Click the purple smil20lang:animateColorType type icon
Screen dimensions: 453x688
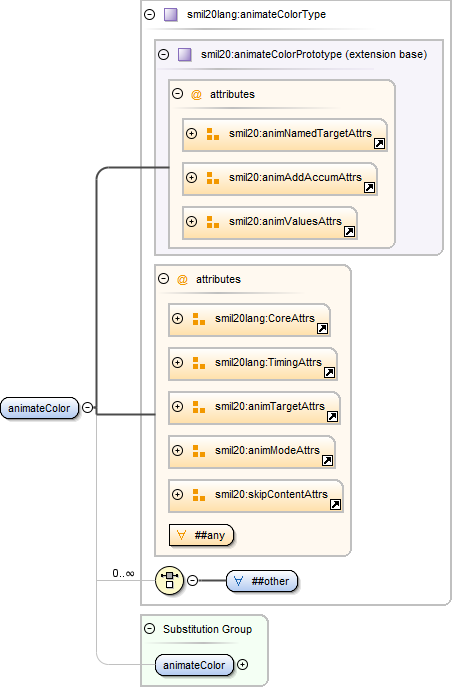coord(171,14)
